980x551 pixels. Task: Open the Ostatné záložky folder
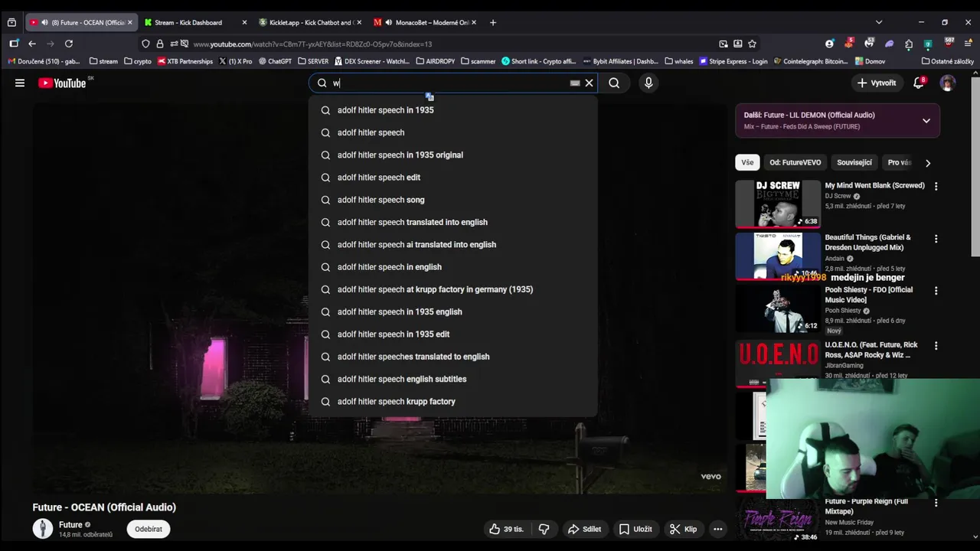[948, 61]
